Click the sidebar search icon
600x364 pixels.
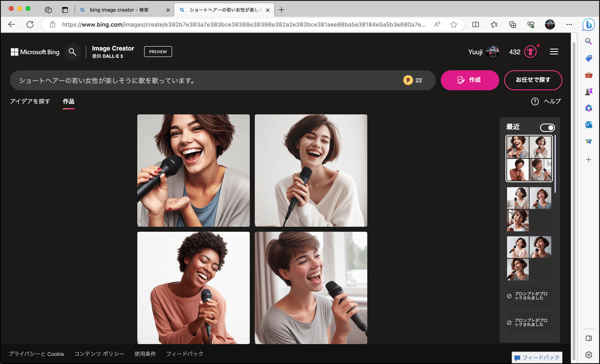[588, 42]
